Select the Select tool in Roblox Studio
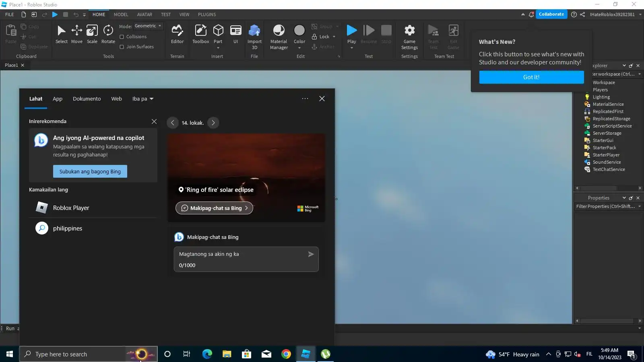 coord(62,34)
